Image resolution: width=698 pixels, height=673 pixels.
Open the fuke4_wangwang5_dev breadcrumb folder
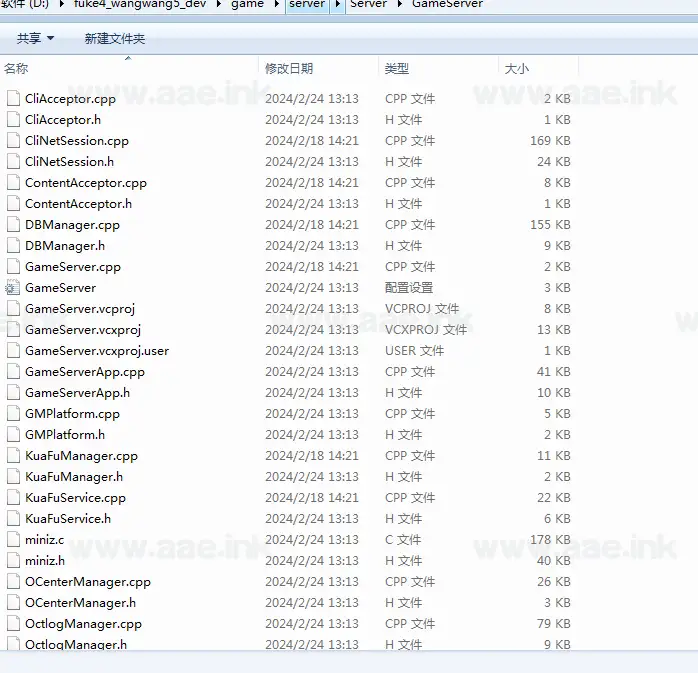(x=140, y=4)
